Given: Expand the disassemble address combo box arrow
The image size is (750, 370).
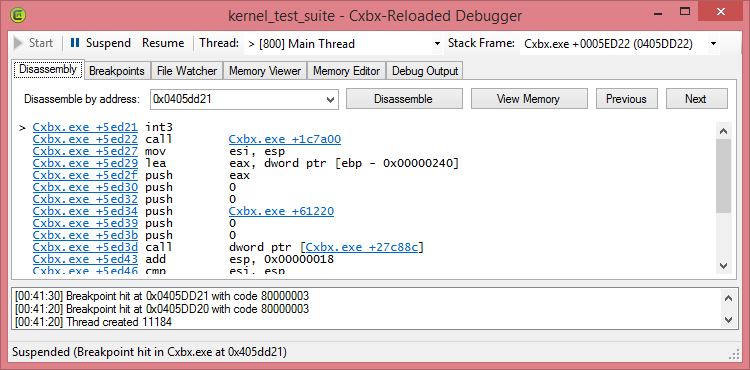Looking at the screenshot, I should 330,99.
